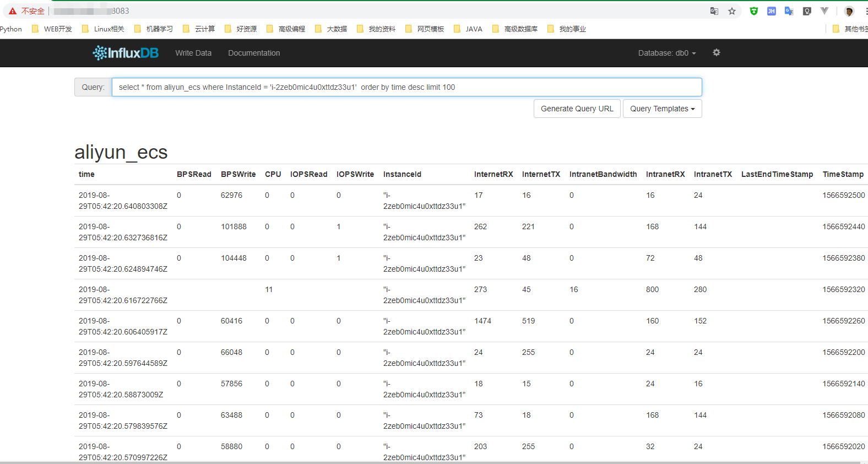
Task: Open the 高级编程 bookmark folder
Action: pyautogui.click(x=286, y=29)
